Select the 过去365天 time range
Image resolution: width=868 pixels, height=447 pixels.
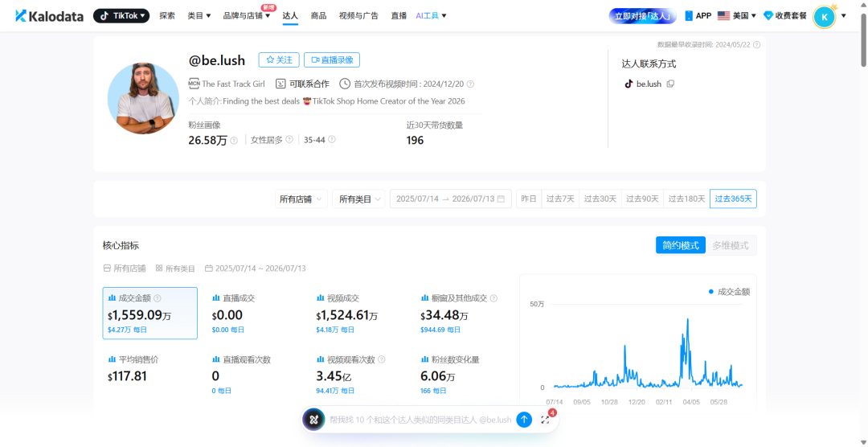(x=733, y=199)
